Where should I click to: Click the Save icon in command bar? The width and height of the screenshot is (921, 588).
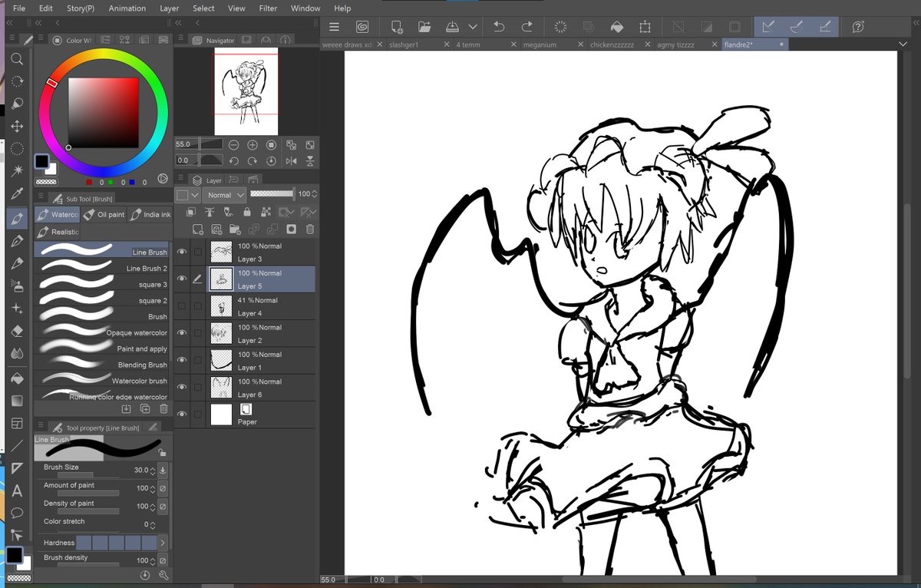[x=452, y=26]
